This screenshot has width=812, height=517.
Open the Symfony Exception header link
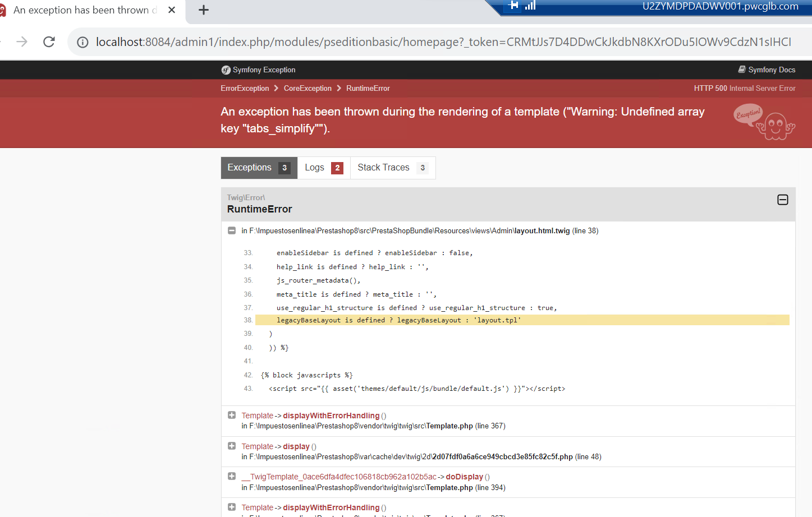264,70
